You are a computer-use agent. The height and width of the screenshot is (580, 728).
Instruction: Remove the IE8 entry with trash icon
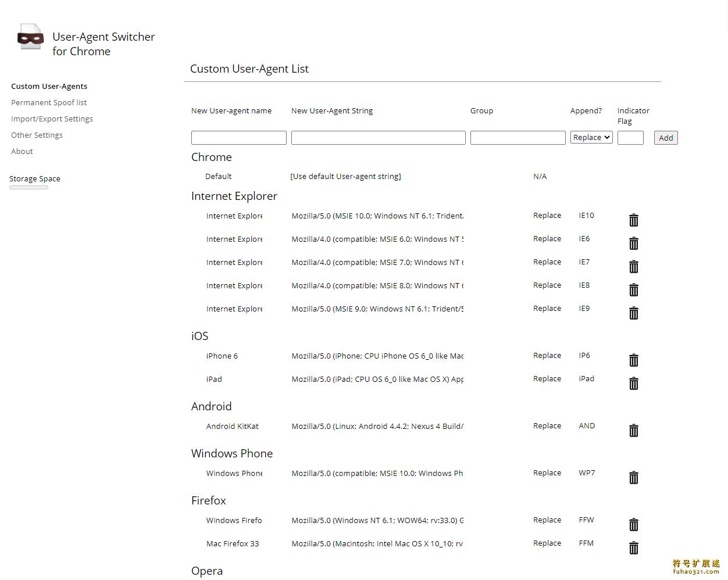pos(634,290)
